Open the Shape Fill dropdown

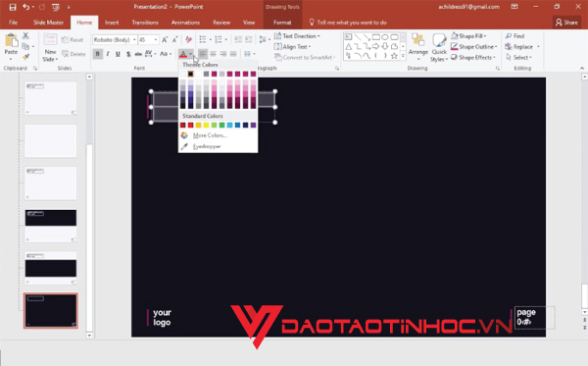pos(468,36)
